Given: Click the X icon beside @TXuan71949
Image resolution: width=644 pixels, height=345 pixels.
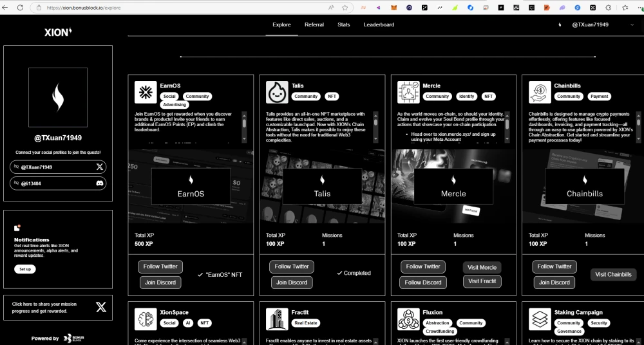Looking at the screenshot, I should [99, 167].
